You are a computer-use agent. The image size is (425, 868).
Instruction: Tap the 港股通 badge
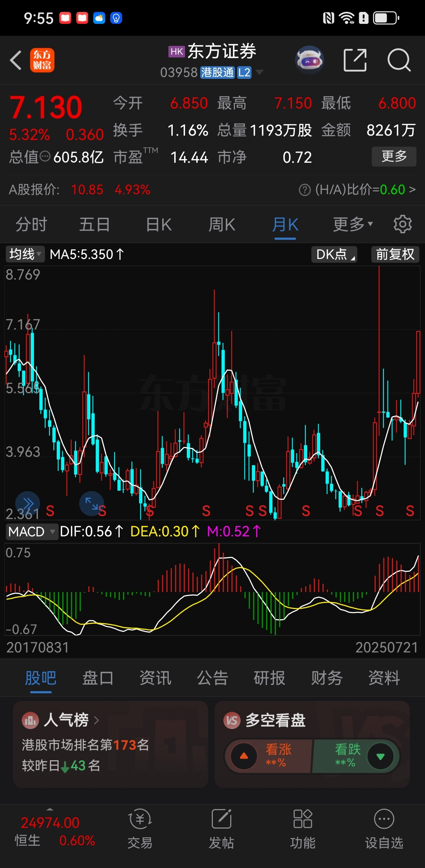[x=218, y=72]
